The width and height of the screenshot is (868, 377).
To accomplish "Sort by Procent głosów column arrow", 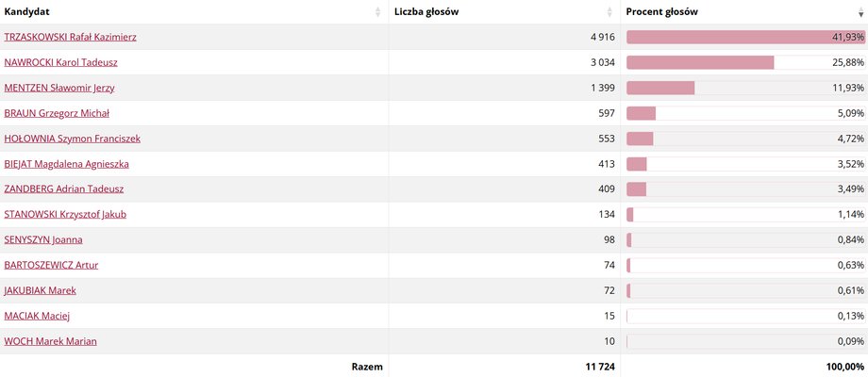I will click(860, 12).
